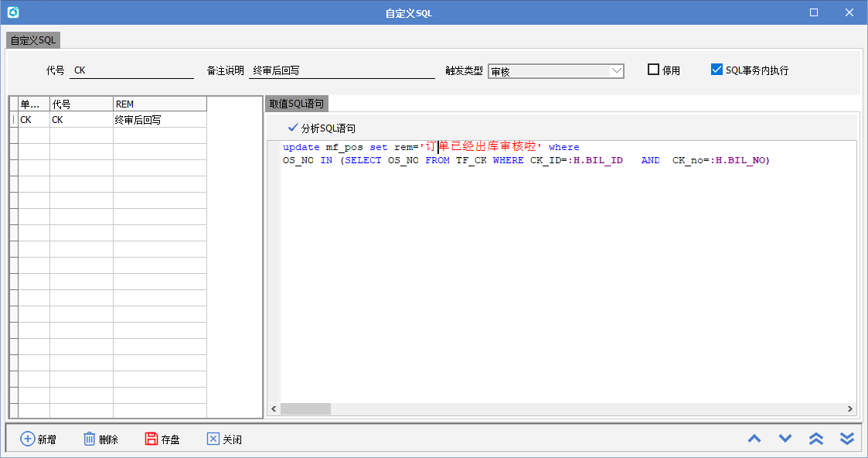
Task: Click the 新增 (add new) plus icon
Action: point(27,439)
